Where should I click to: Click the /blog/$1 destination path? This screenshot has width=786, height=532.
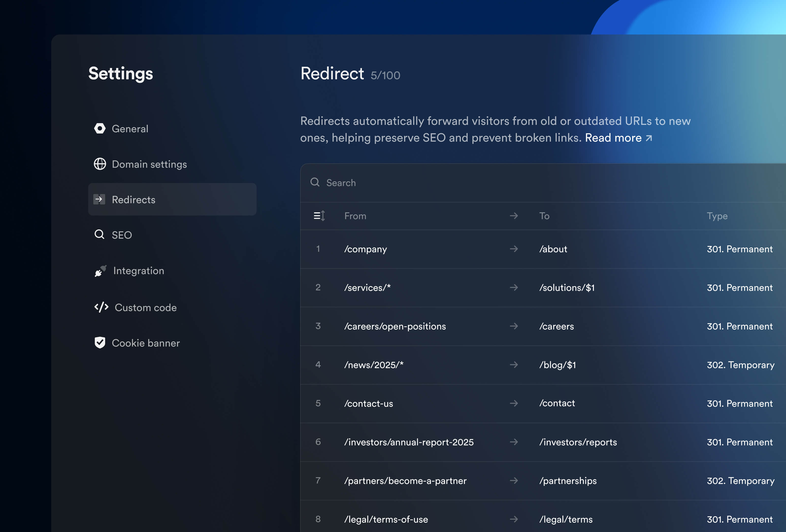tap(557, 365)
